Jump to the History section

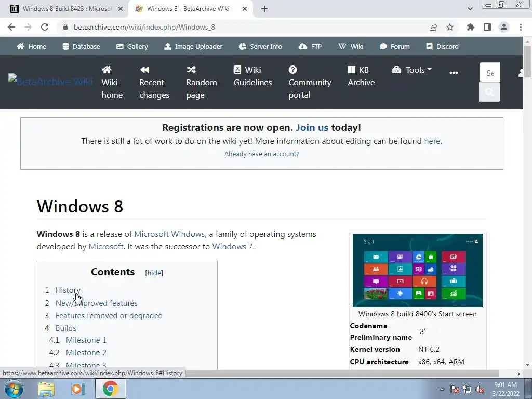(68, 290)
